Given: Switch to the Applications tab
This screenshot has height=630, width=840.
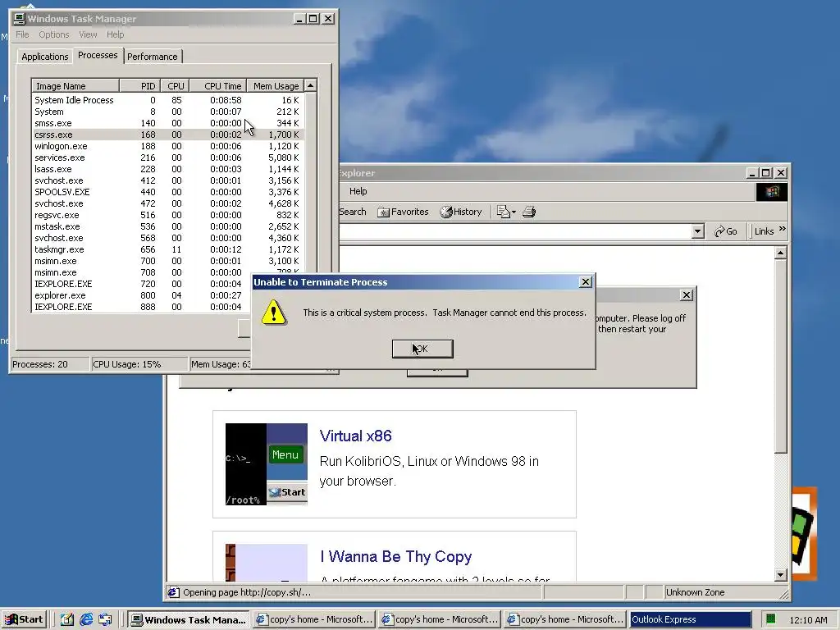Looking at the screenshot, I should click(45, 57).
